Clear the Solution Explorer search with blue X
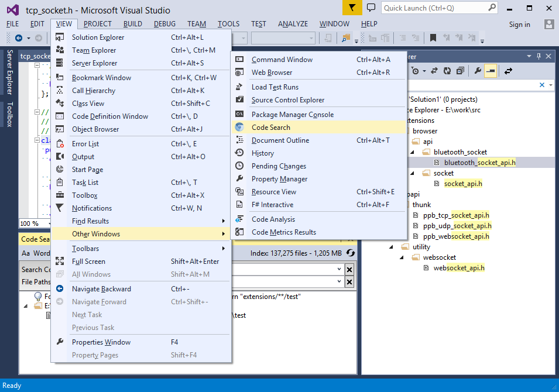 (x=542, y=85)
